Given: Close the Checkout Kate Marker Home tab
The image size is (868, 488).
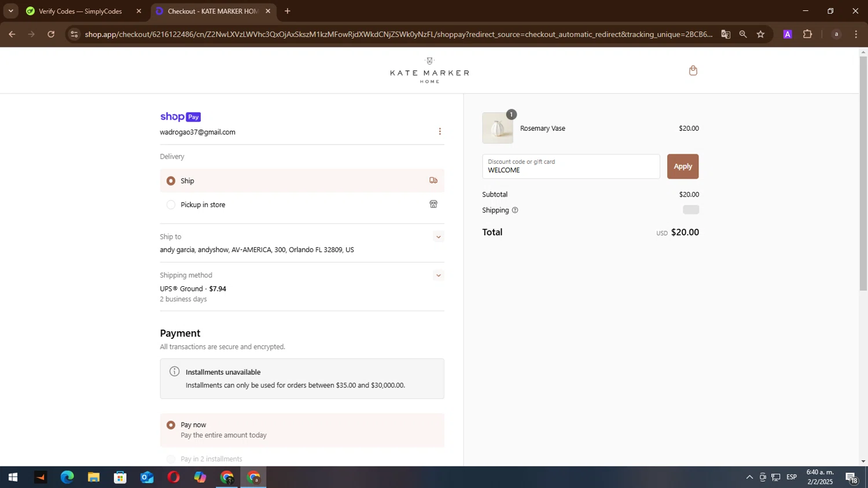Looking at the screenshot, I should (x=268, y=11).
